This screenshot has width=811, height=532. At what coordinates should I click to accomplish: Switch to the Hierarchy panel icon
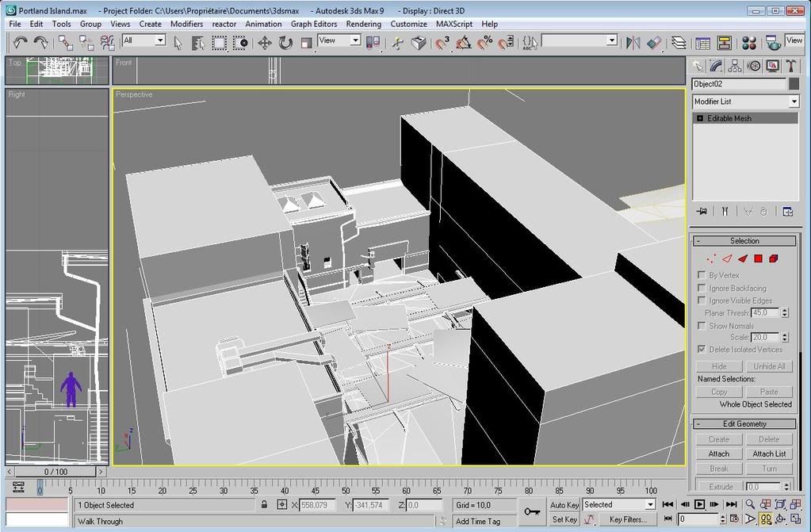[735, 67]
